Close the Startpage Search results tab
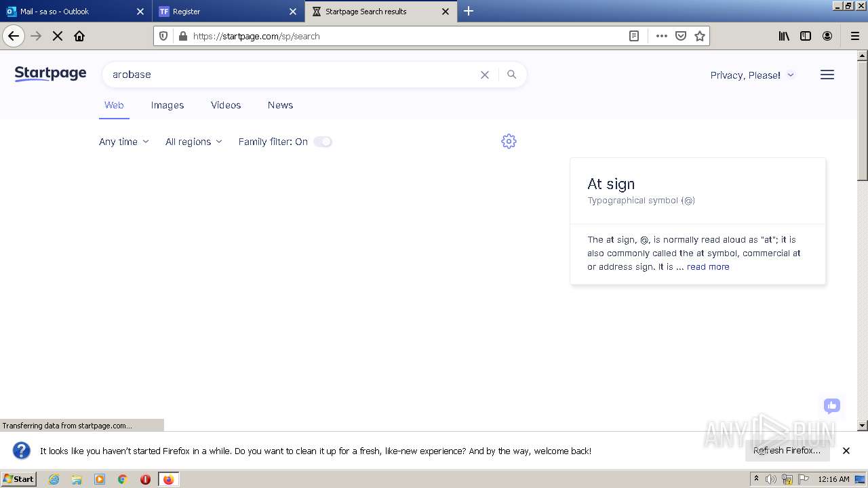Image resolution: width=868 pixels, height=488 pixels. coord(446,12)
